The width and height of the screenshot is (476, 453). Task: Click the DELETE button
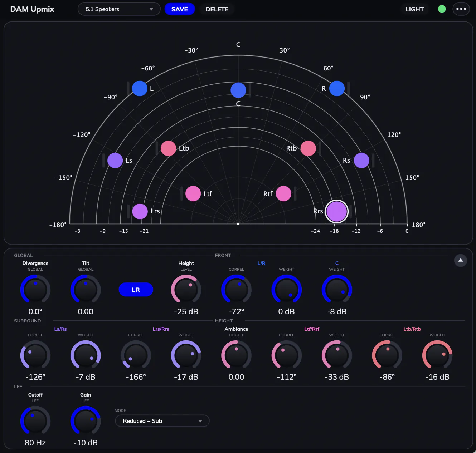coord(217,9)
